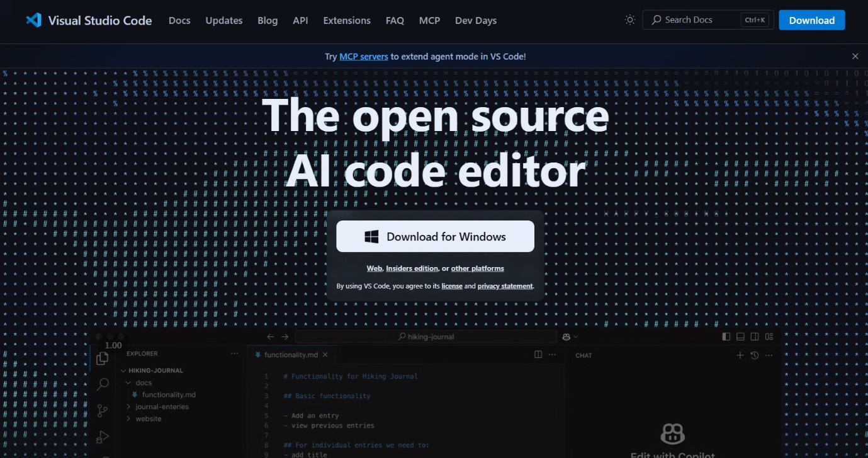The width and height of the screenshot is (868, 458).
Task: Open the Web version link
Action: click(375, 268)
